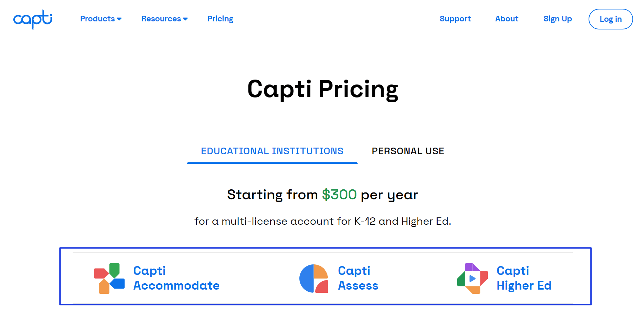
Task: Expand the Products dropdown arrow
Action: click(119, 19)
